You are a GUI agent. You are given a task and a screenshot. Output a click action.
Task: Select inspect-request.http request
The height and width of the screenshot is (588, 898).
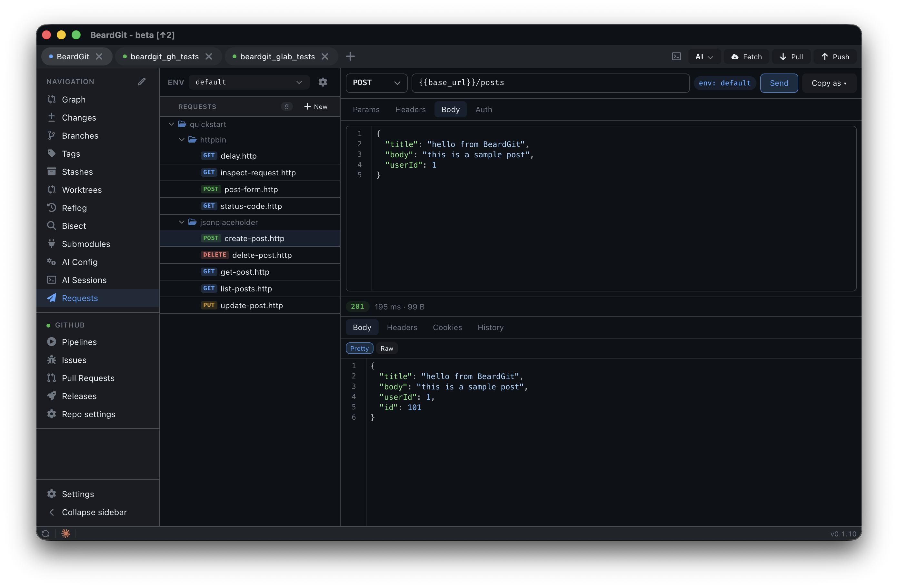pyautogui.click(x=250, y=173)
